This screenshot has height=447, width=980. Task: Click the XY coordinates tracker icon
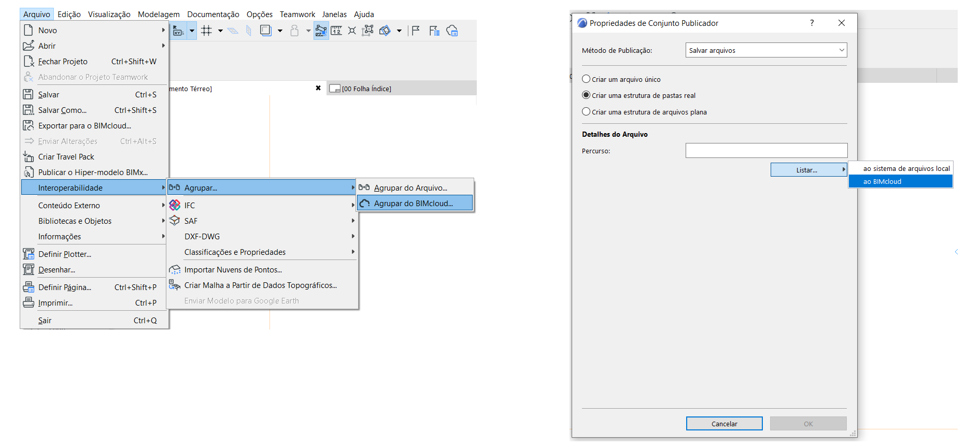[178, 31]
